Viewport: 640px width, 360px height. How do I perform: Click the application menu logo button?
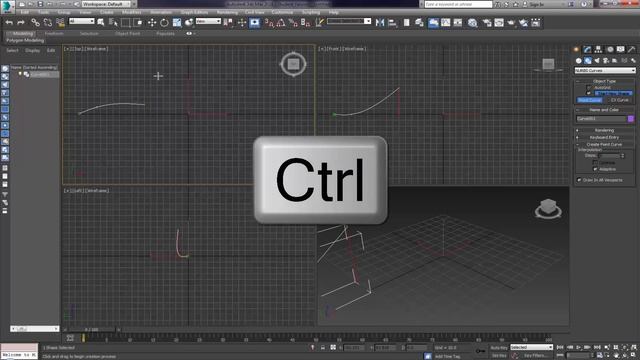(7, 7)
